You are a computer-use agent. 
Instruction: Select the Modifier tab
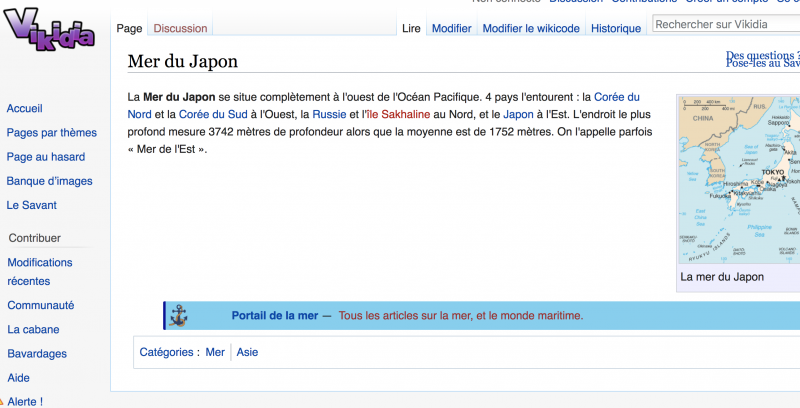pyautogui.click(x=451, y=29)
